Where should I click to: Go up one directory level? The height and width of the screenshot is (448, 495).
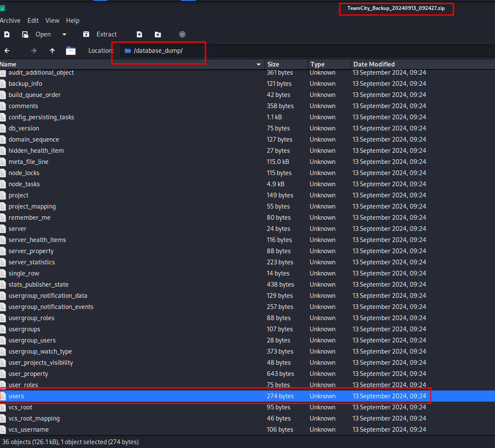tap(52, 51)
